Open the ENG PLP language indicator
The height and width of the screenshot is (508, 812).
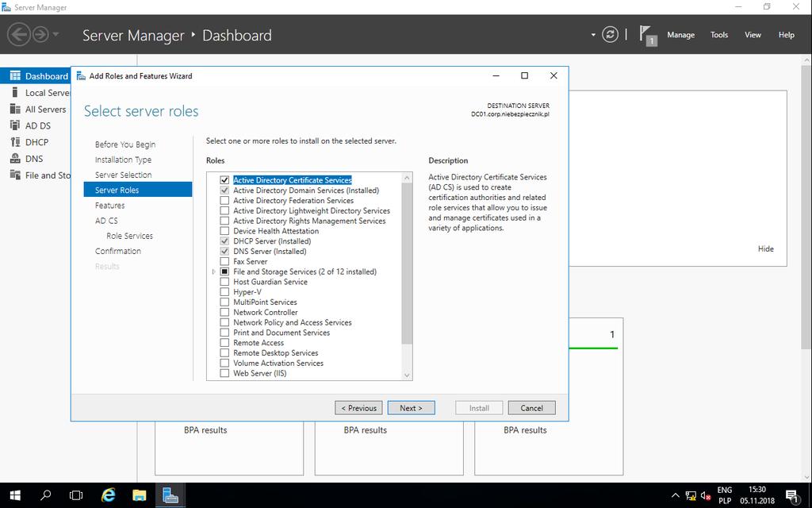coord(725,495)
